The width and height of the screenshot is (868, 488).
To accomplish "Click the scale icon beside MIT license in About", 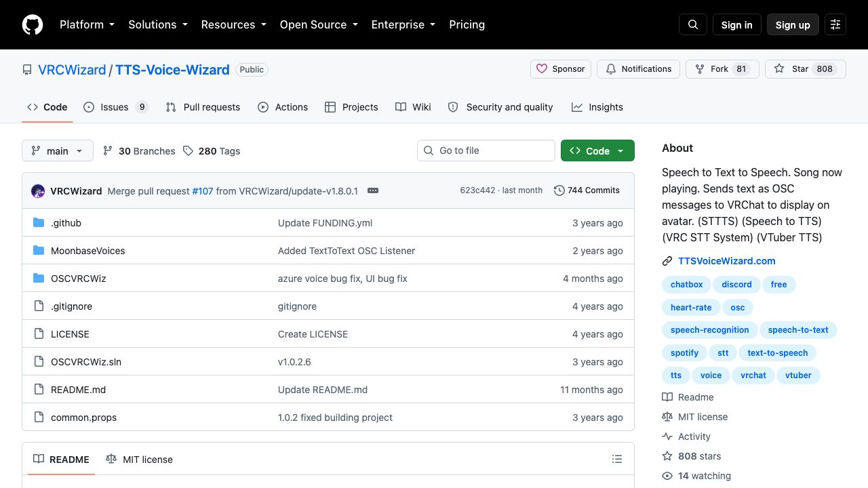I will coord(667,417).
